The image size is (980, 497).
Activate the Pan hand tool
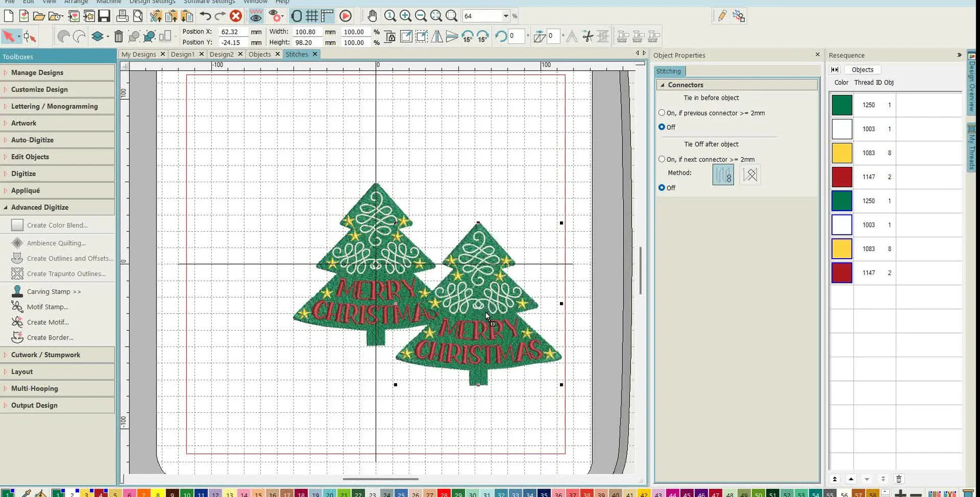pos(373,16)
